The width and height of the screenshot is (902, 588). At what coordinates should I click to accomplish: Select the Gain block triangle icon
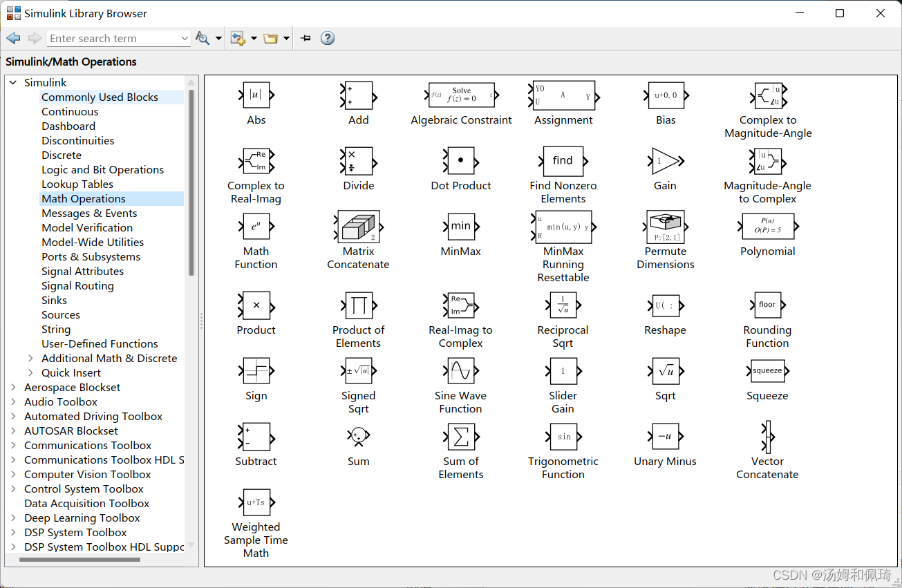click(667, 161)
